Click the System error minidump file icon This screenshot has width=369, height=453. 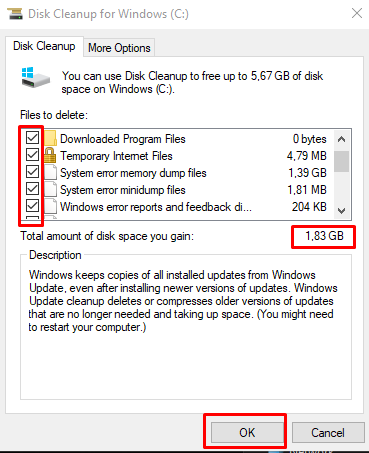(x=50, y=189)
